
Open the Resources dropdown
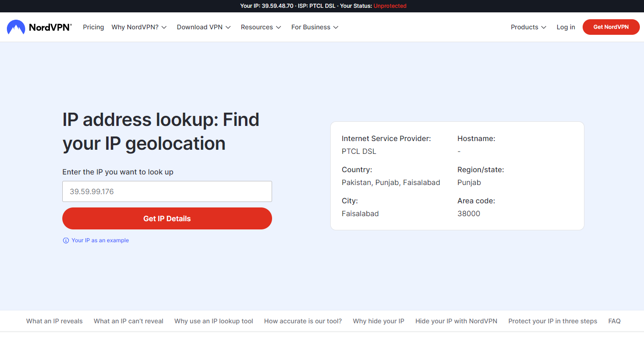tap(261, 27)
